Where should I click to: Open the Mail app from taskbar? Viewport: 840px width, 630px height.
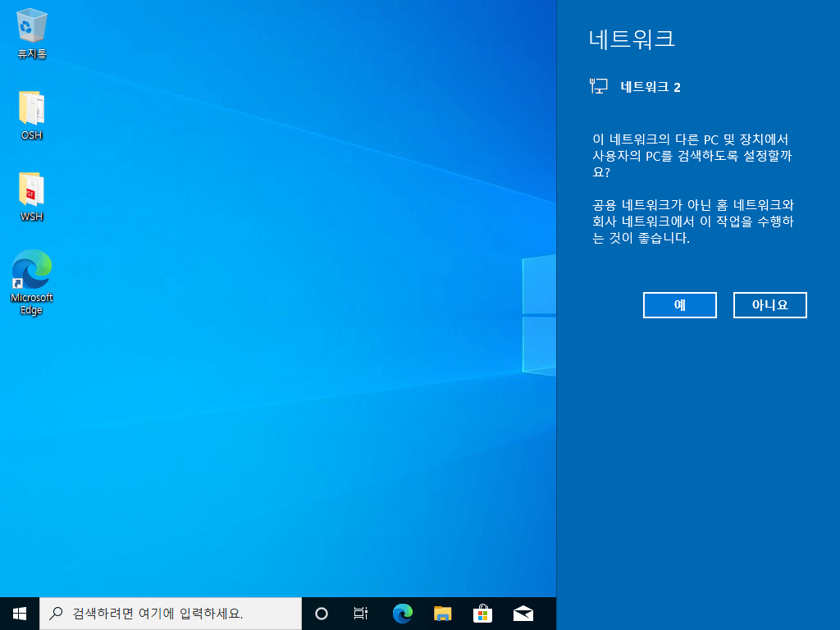[x=523, y=614]
